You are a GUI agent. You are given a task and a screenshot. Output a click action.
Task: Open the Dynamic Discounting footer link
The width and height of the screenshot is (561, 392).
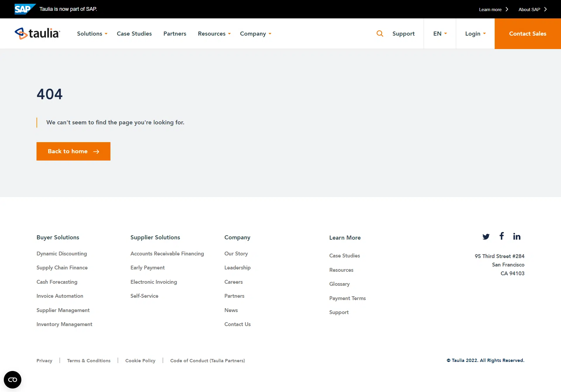pyautogui.click(x=62, y=253)
